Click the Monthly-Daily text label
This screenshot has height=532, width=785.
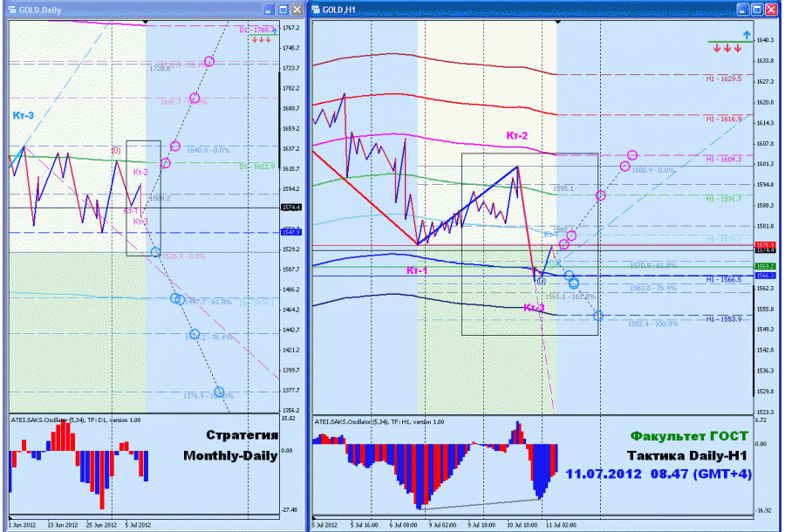(230, 456)
